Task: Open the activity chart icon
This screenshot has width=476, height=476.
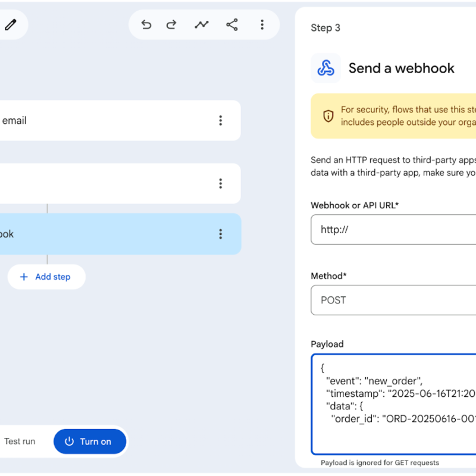Action: [x=202, y=24]
